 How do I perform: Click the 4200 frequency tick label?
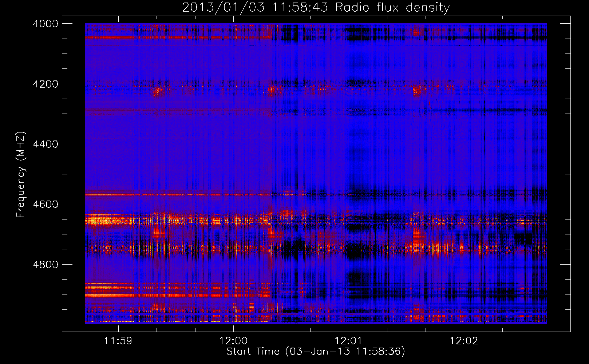pyautogui.click(x=46, y=84)
